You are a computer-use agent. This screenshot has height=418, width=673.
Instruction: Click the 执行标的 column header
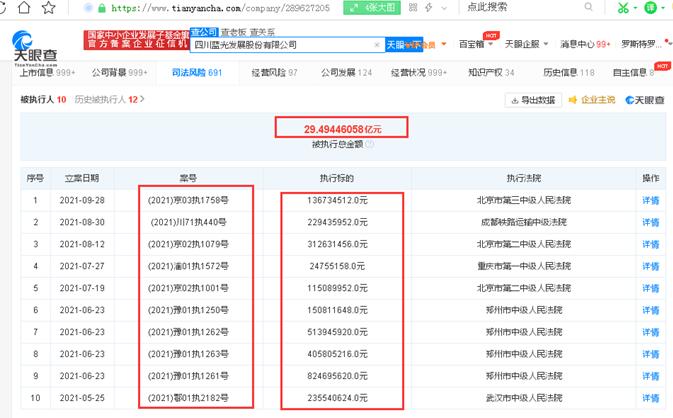point(336,178)
